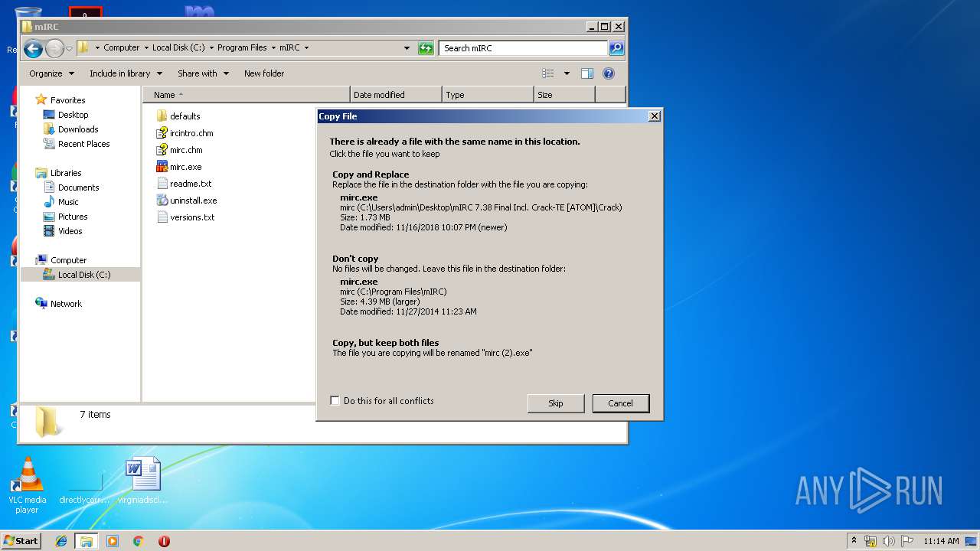Expand the dropdown arrow after mIRC breadcrumb
The width and height of the screenshot is (980, 551).
pos(306,47)
